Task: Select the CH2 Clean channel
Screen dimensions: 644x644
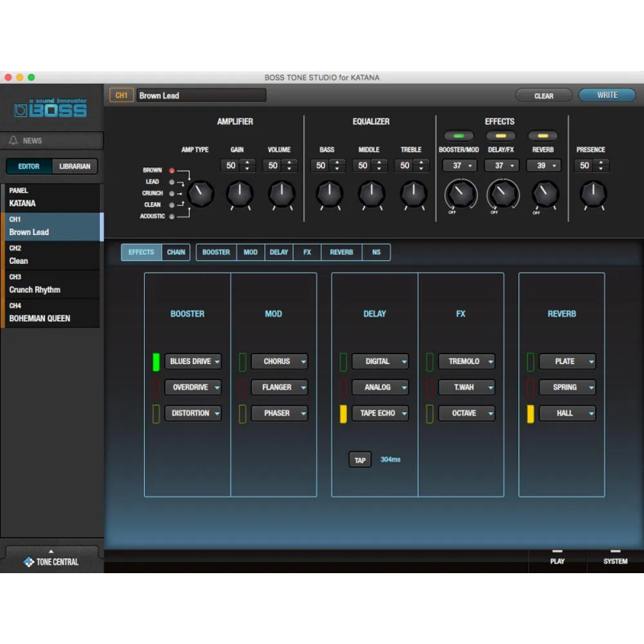Action: (51, 255)
